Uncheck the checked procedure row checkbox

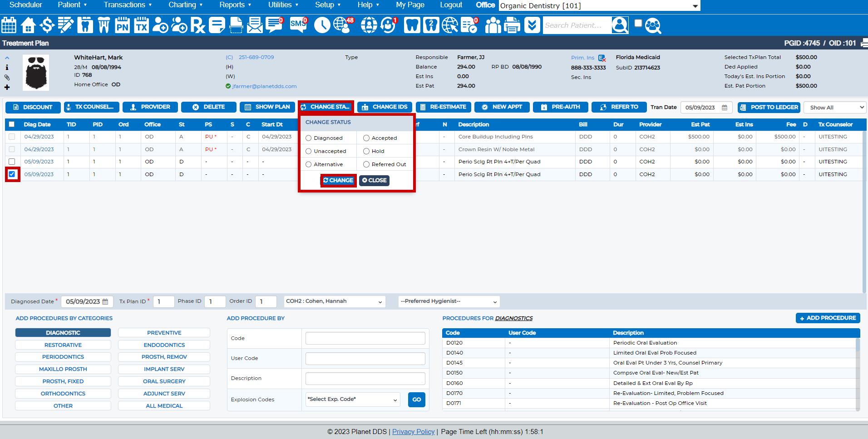(x=12, y=174)
